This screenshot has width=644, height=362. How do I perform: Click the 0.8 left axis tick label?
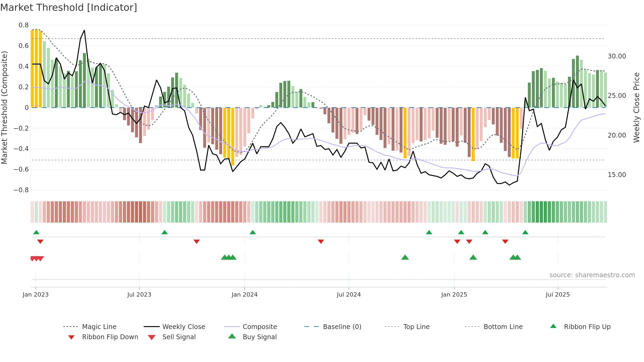24,25
